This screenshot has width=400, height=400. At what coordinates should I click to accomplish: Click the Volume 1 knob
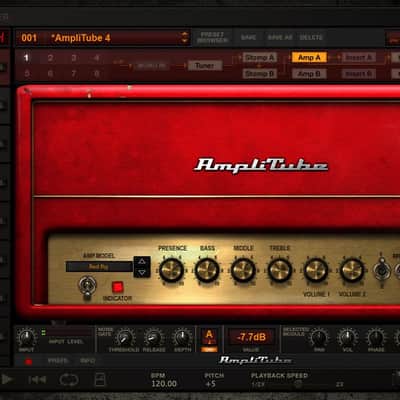tap(316, 270)
